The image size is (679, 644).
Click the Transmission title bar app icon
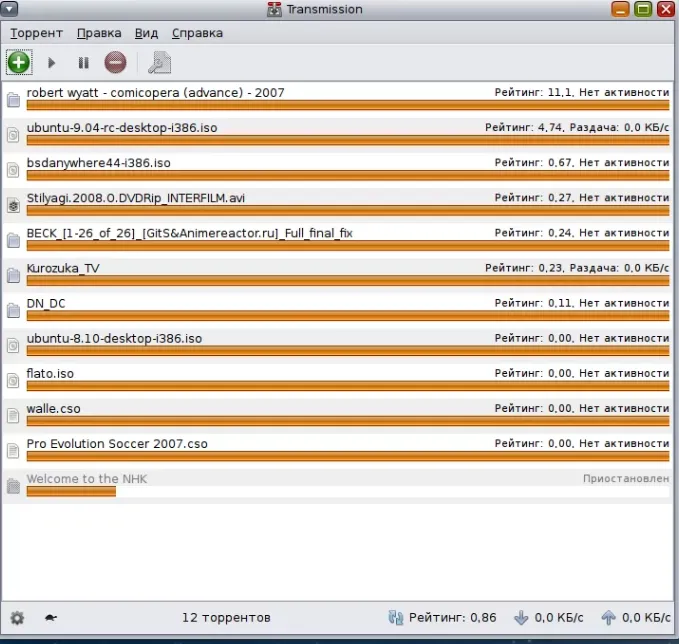274,9
